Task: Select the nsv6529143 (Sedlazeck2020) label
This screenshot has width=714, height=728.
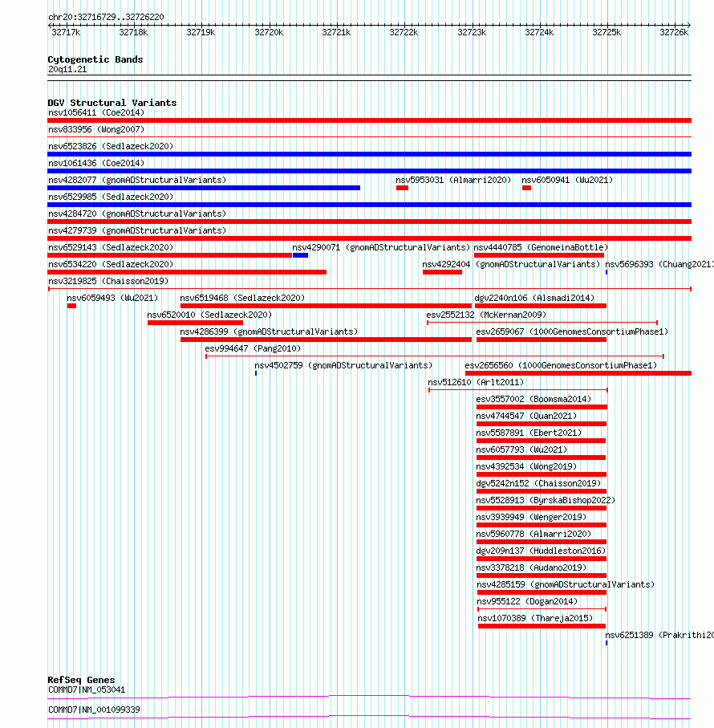Action: [x=111, y=247]
